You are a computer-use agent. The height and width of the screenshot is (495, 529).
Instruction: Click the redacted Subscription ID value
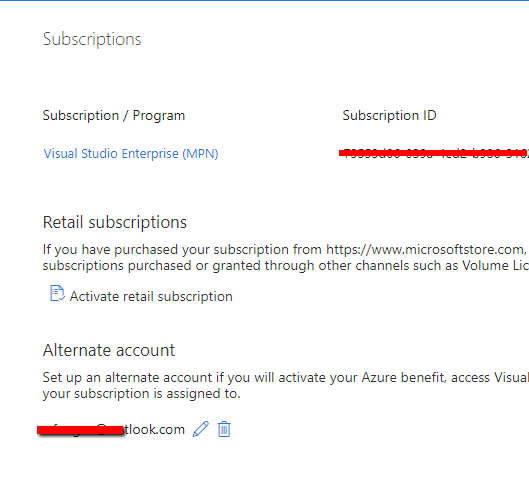(x=434, y=153)
